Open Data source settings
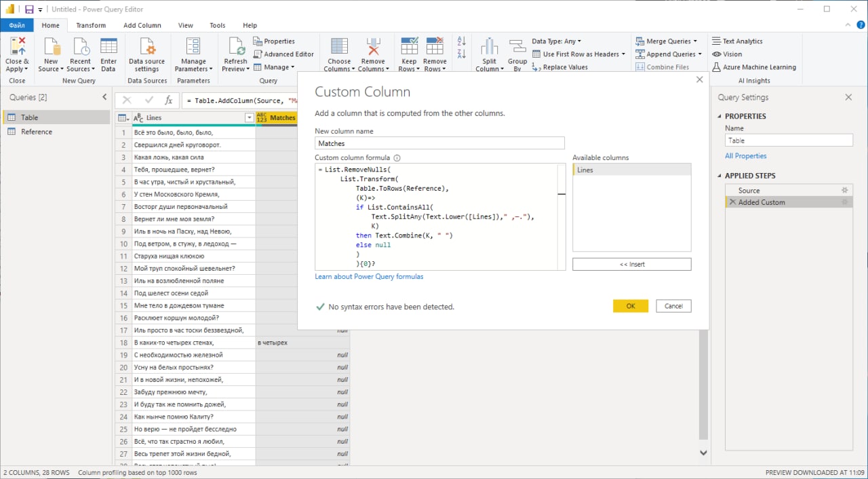Viewport: 868px width, 479px height. point(146,55)
